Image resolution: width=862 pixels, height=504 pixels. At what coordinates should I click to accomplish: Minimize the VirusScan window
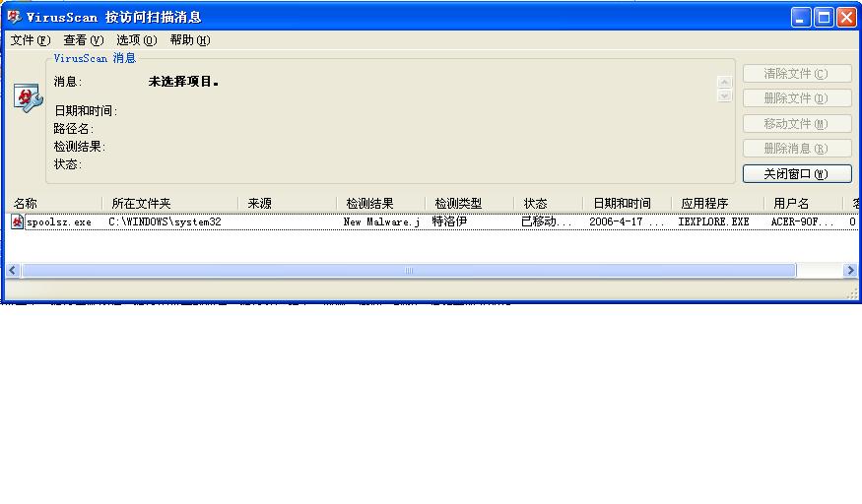tap(801, 18)
